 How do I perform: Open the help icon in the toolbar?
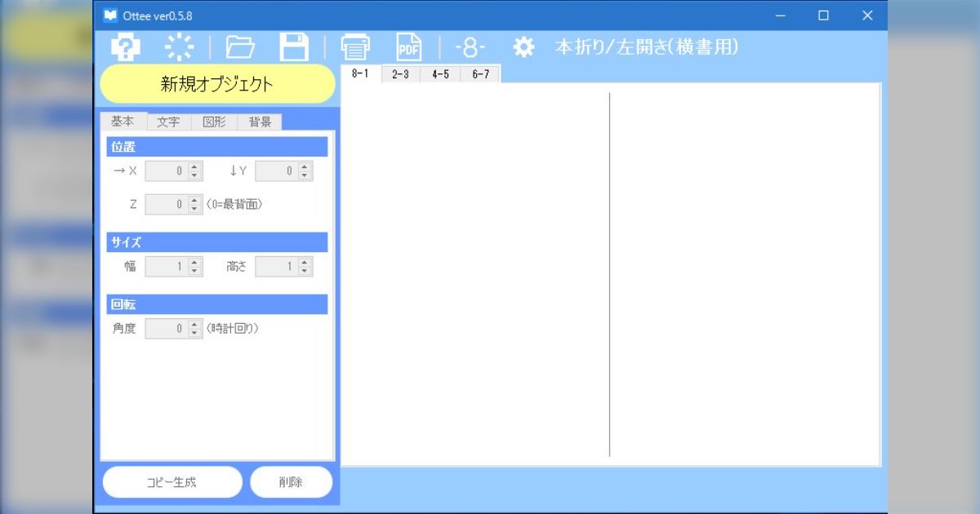(122, 47)
